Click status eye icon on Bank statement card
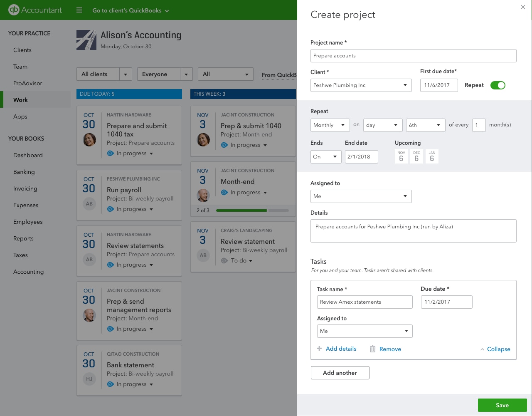Screen dimensions: 532x416 [111, 384]
